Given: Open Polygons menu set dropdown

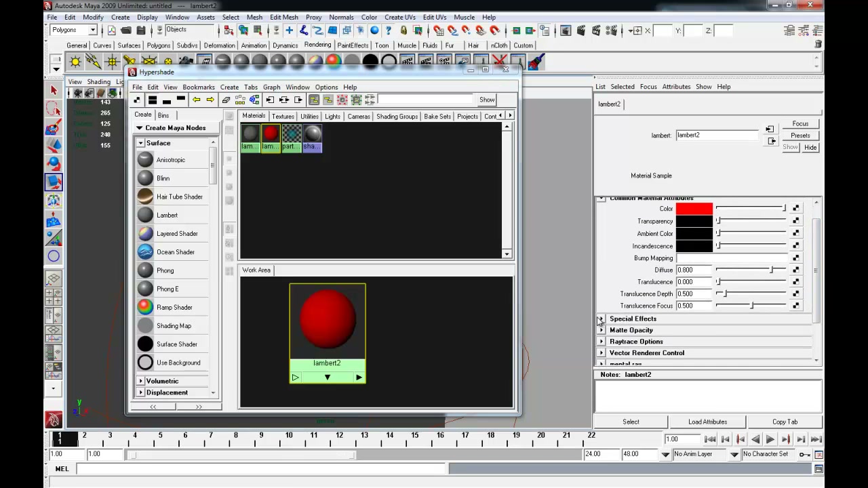Looking at the screenshot, I should coord(93,30).
